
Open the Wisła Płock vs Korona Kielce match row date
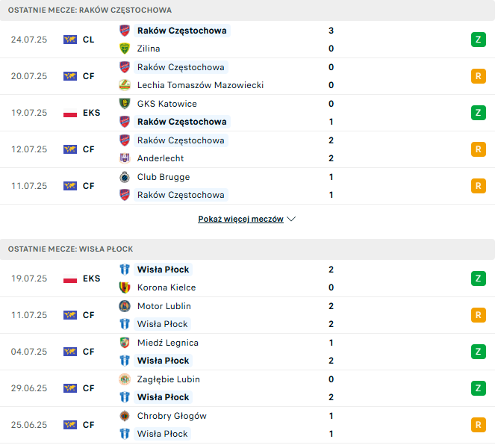point(29,279)
